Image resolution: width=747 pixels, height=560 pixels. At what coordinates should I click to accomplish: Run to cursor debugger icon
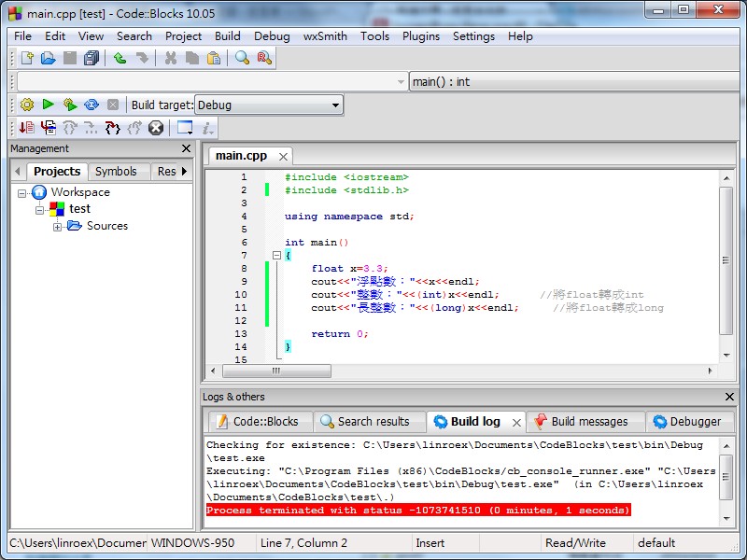(49, 128)
